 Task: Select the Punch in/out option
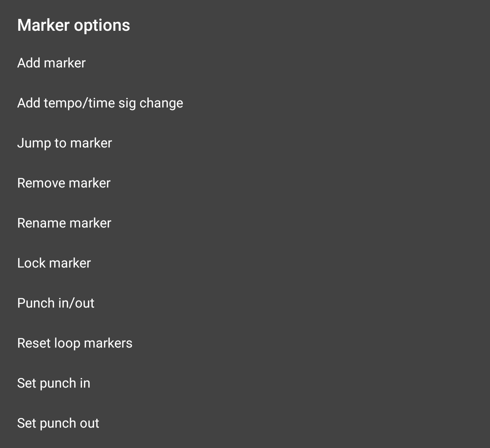click(56, 303)
